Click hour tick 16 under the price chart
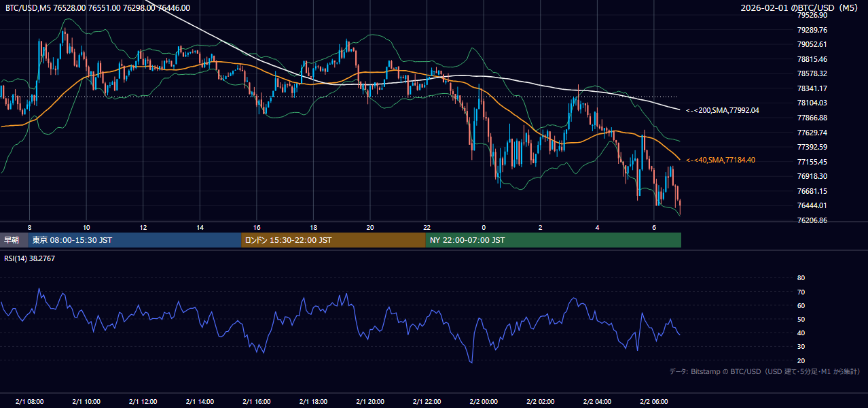This screenshot has width=868, height=408. pos(257,227)
